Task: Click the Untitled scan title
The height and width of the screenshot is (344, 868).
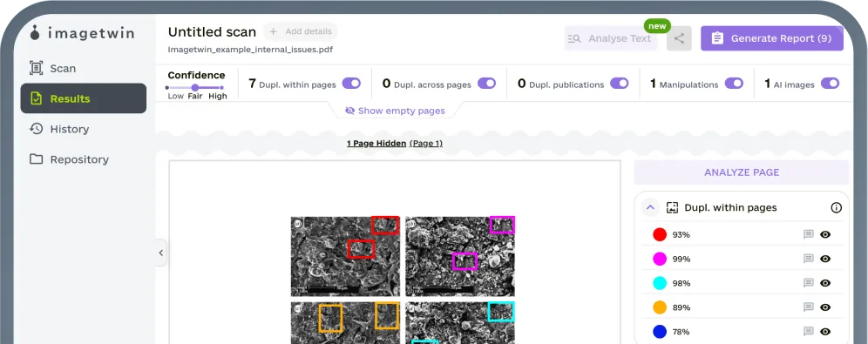Action: pos(212,32)
